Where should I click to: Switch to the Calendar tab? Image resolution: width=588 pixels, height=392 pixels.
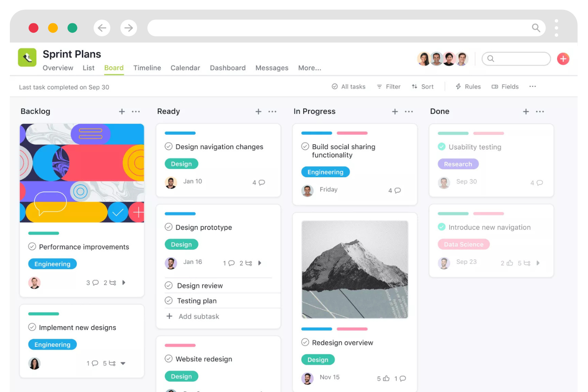185,68
